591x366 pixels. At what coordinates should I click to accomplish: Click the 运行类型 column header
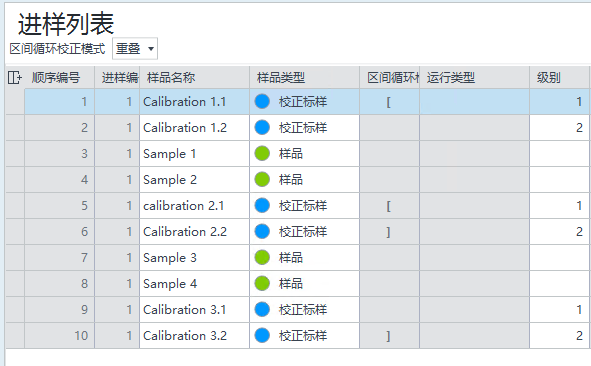point(475,78)
